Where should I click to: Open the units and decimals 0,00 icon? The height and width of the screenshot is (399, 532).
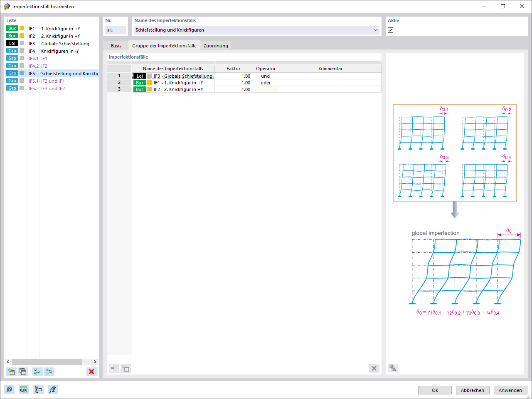(x=24, y=390)
